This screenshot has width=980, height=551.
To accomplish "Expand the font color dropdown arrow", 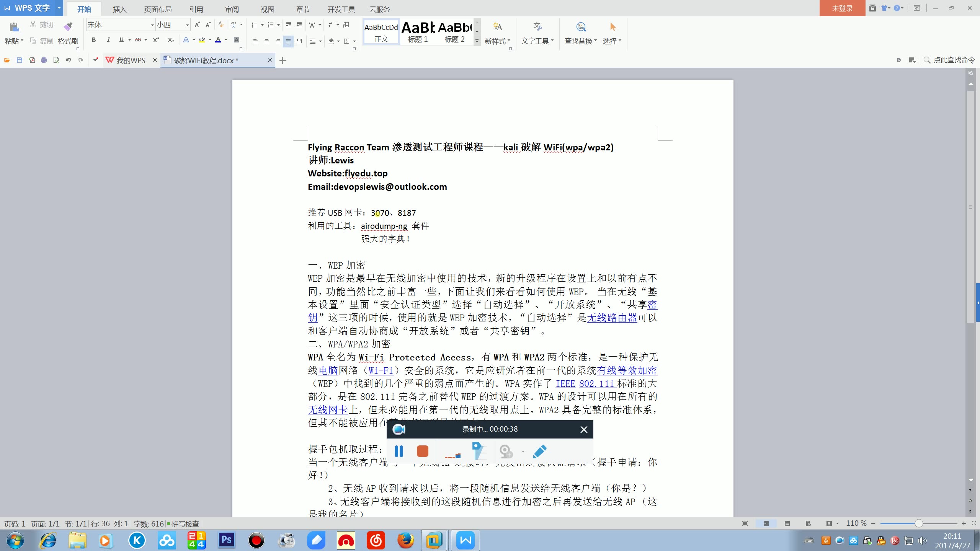I will coord(226,40).
